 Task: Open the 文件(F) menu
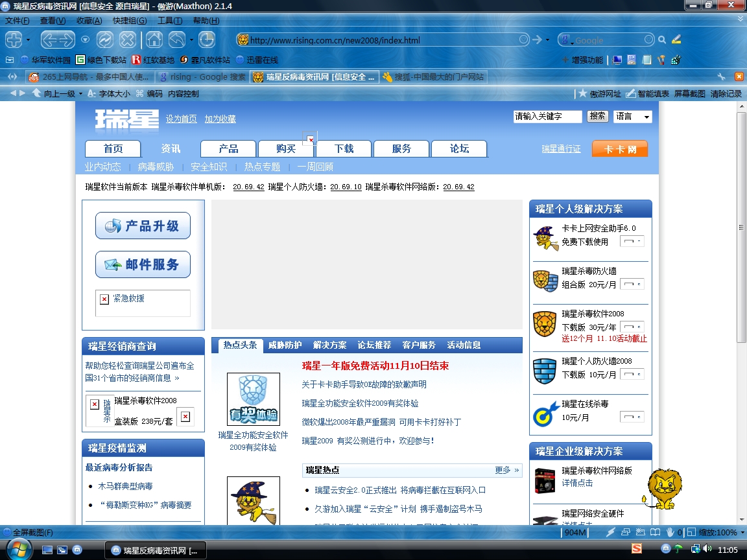17,21
